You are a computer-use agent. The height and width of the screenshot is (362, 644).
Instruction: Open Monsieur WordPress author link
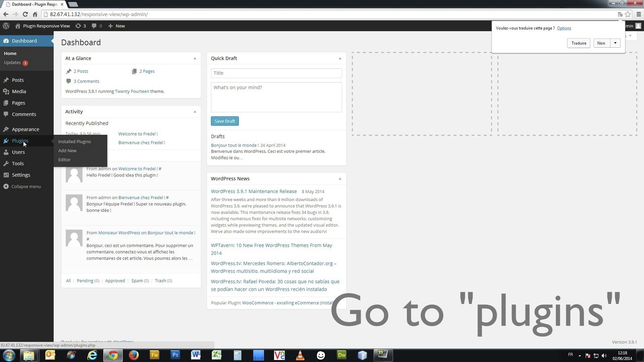119,233
